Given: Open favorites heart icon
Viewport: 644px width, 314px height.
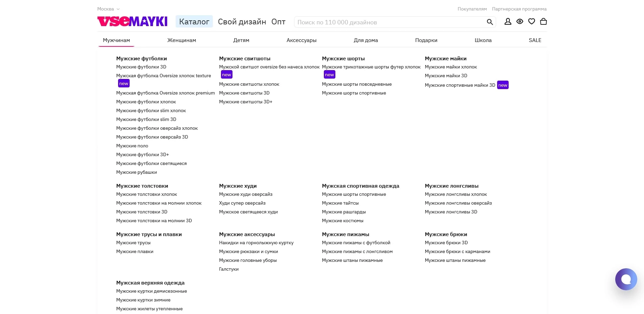Looking at the screenshot, I should coord(531,22).
